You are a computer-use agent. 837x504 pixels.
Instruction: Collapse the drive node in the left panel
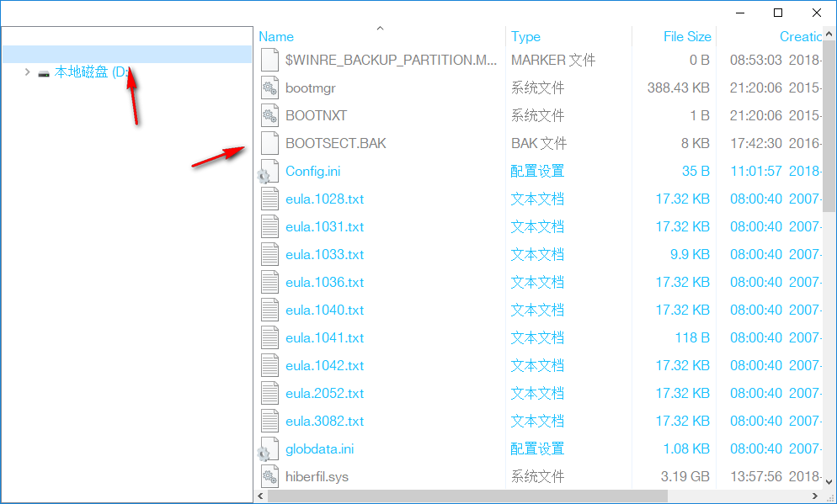pyautogui.click(x=26, y=72)
